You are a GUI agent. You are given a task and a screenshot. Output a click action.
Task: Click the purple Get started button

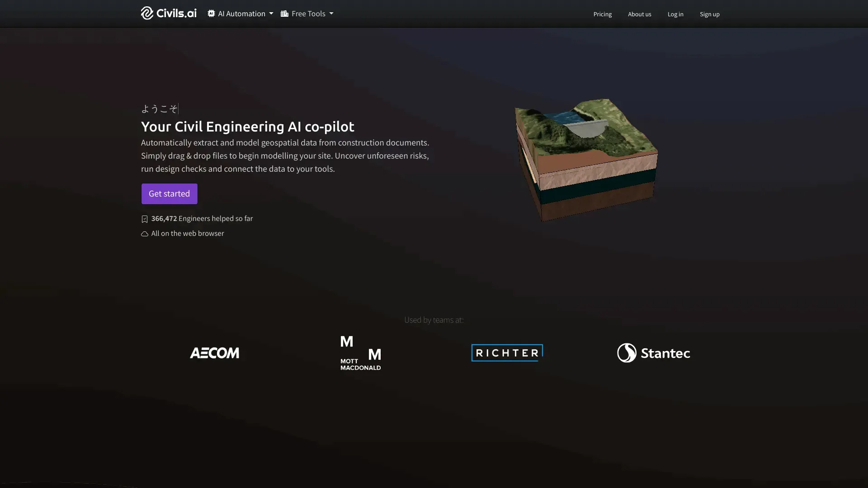170,193
